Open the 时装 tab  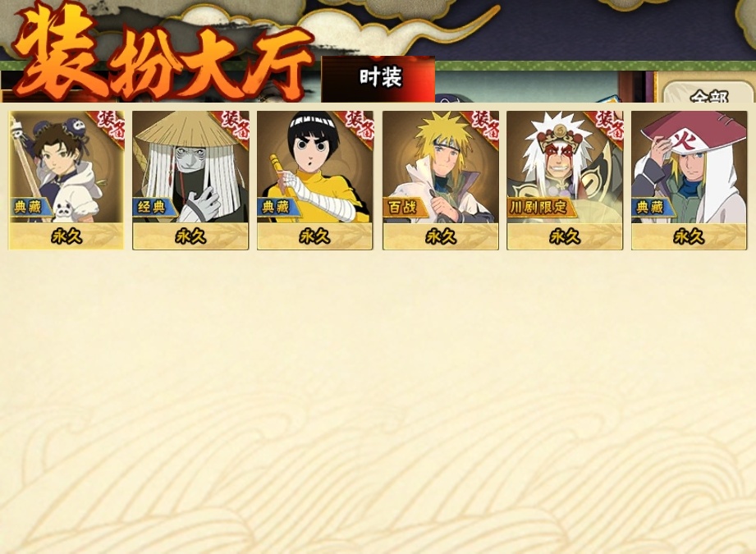coord(378,79)
